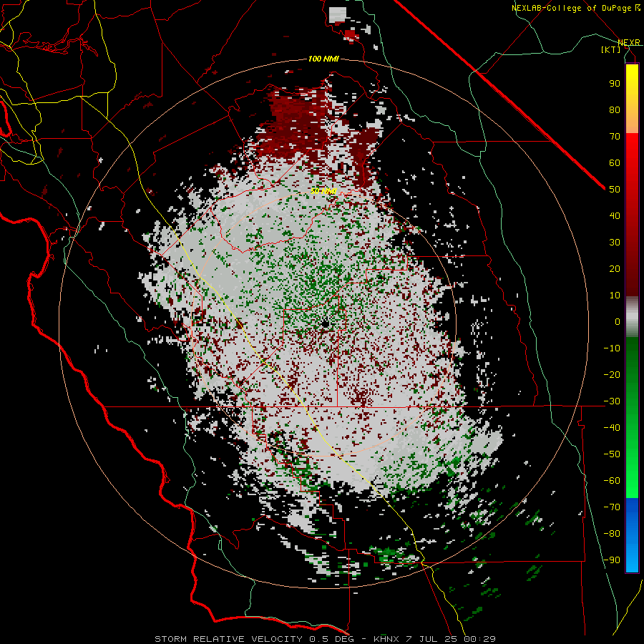Click the black radar site dot at the rings' center
Image resolution: width=644 pixels, height=644 pixels.
click(x=326, y=324)
